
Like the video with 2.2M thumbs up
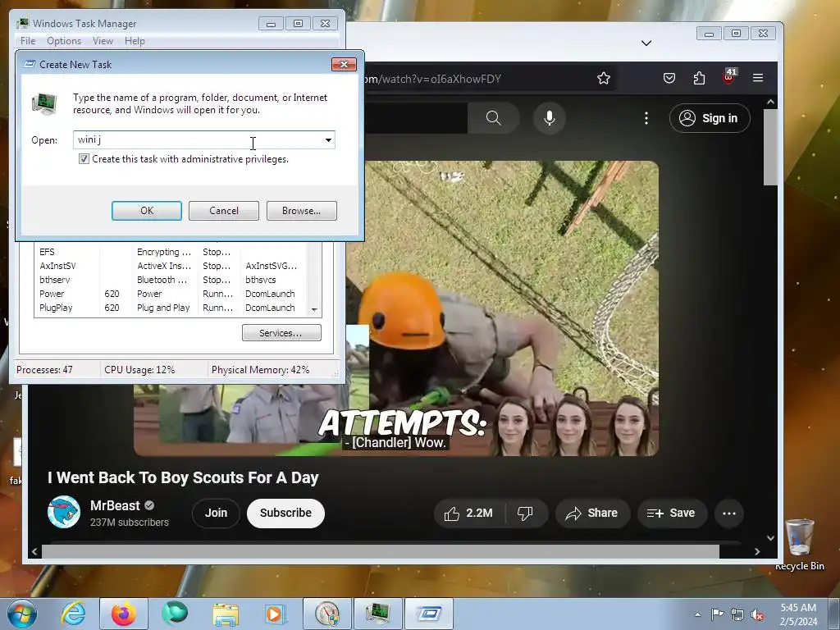click(x=468, y=514)
